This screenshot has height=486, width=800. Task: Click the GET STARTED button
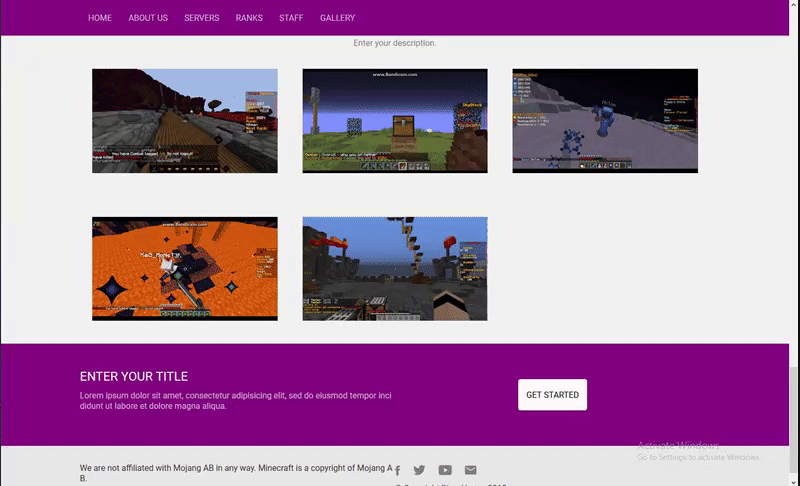[552, 395]
